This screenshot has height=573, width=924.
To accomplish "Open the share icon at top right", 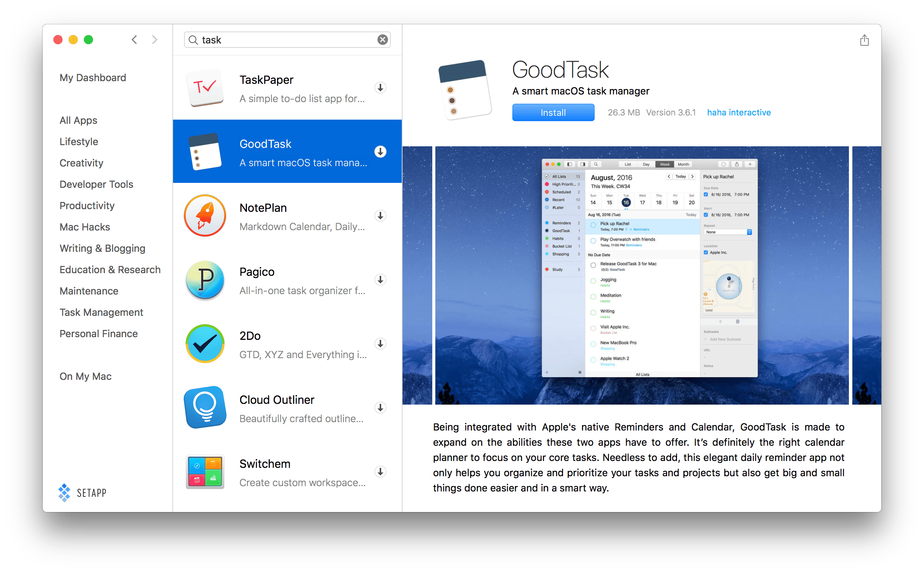I will pyautogui.click(x=864, y=40).
